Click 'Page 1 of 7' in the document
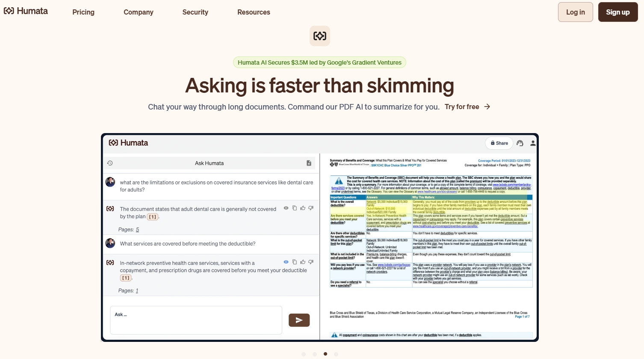Viewport: 644px width, 359px height. click(522, 317)
